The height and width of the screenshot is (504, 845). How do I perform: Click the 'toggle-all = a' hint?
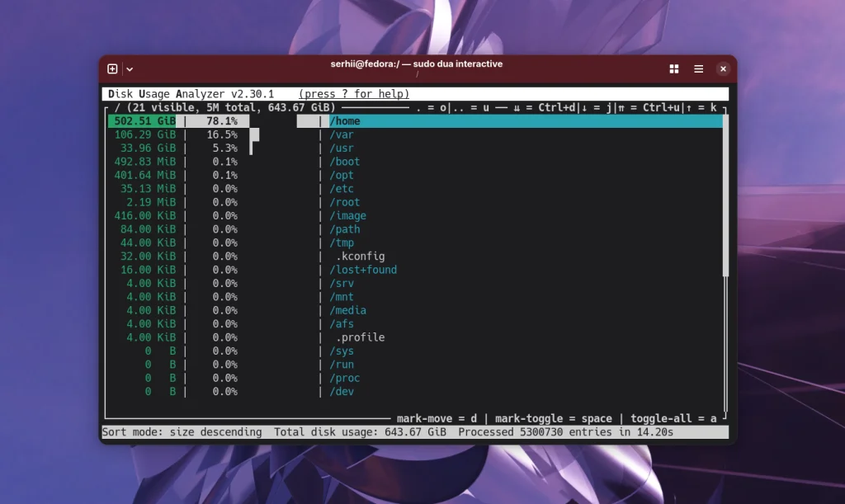(674, 418)
